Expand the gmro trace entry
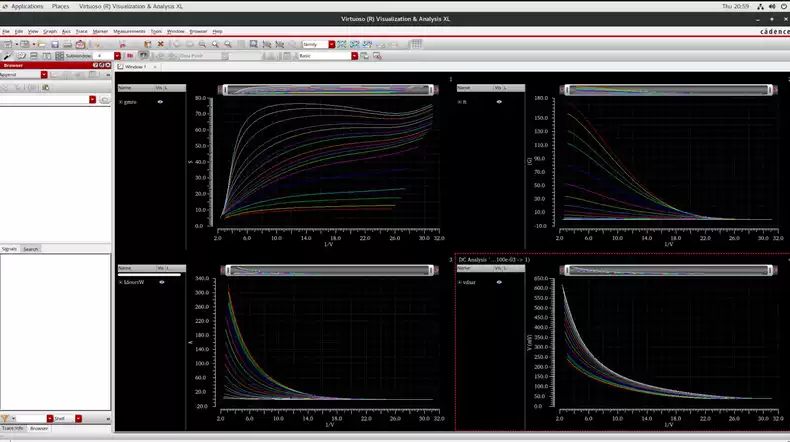This screenshot has height=442, width=790. (x=121, y=102)
